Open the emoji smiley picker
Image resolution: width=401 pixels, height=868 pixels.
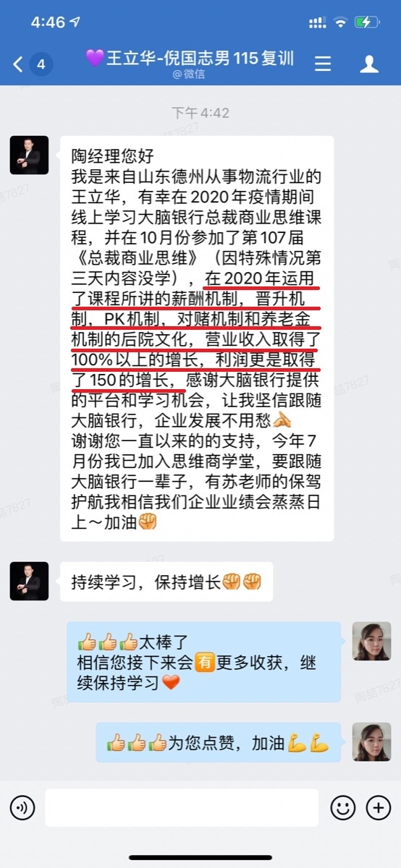(x=343, y=807)
